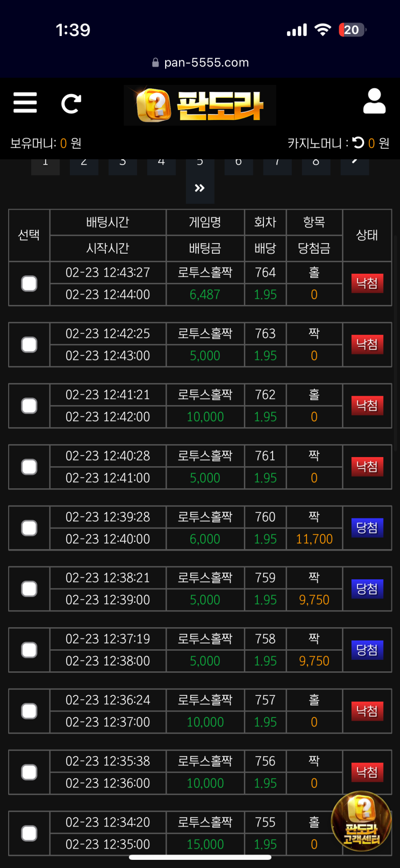Open the user profile icon
Screen dimensions: 400x868
[374, 101]
